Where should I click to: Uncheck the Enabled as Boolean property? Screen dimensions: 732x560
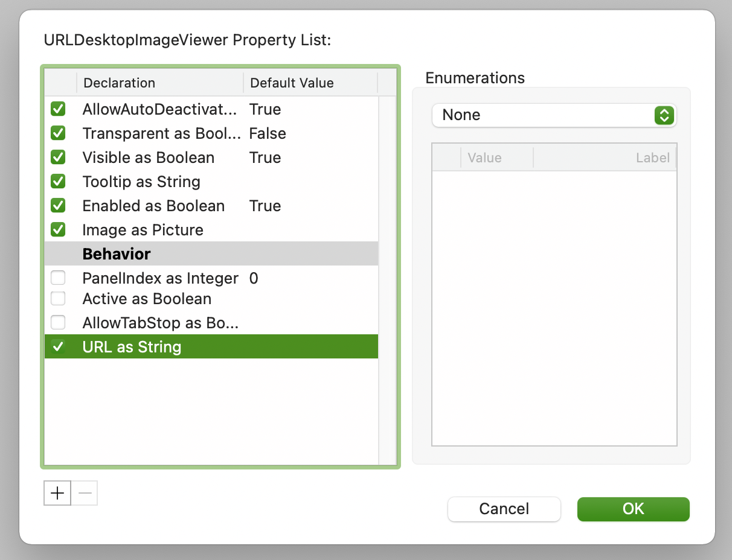58,205
